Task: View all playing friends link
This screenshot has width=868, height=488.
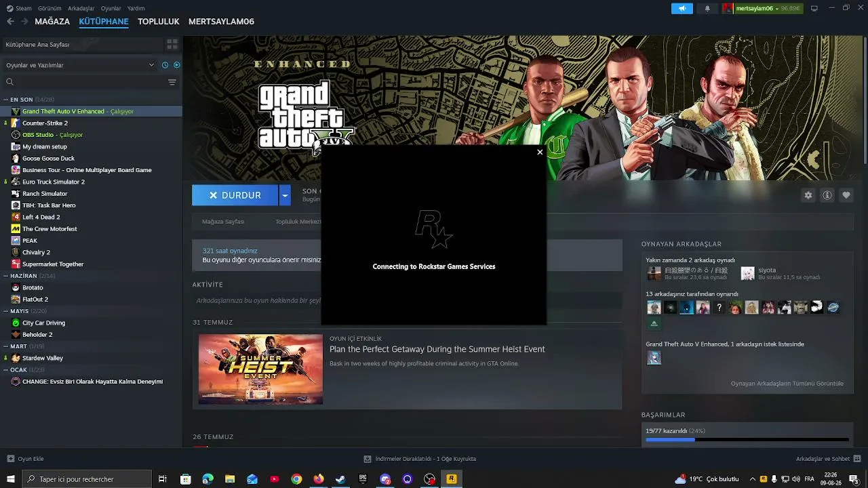Action: point(787,384)
